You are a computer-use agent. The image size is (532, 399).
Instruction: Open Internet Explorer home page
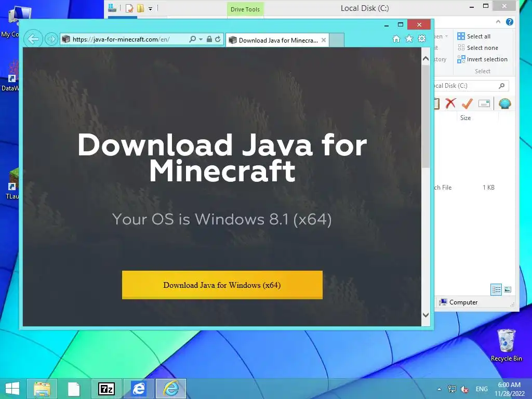[396, 38]
